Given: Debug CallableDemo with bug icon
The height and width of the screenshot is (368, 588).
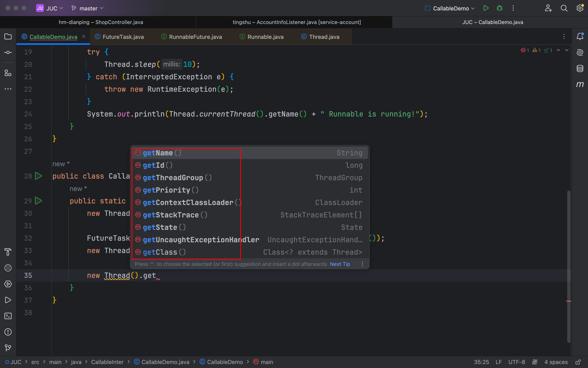Looking at the screenshot, I should coord(500,8).
